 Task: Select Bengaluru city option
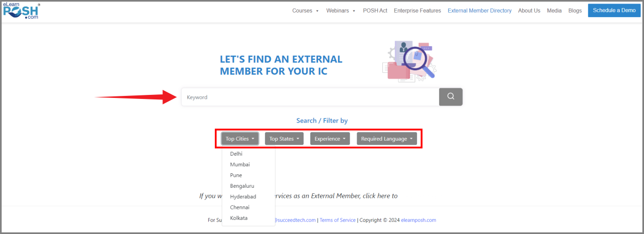click(x=242, y=186)
